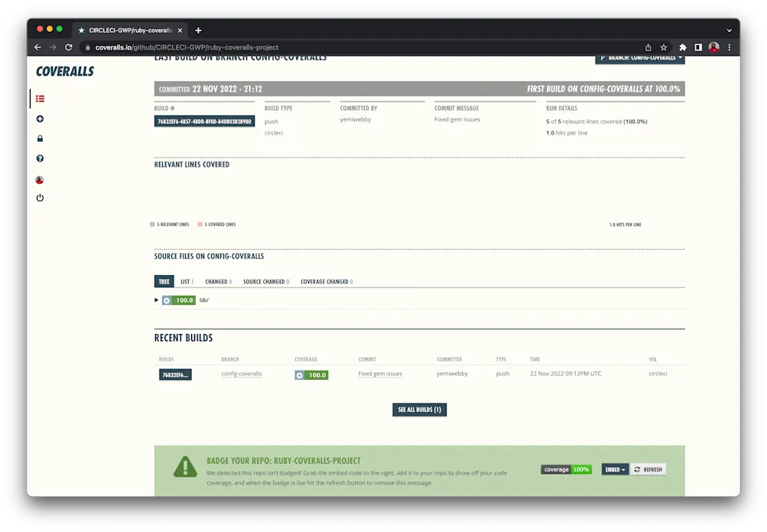767x532 pixels.
Task: Select the Changed tab
Action: point(218,281)
